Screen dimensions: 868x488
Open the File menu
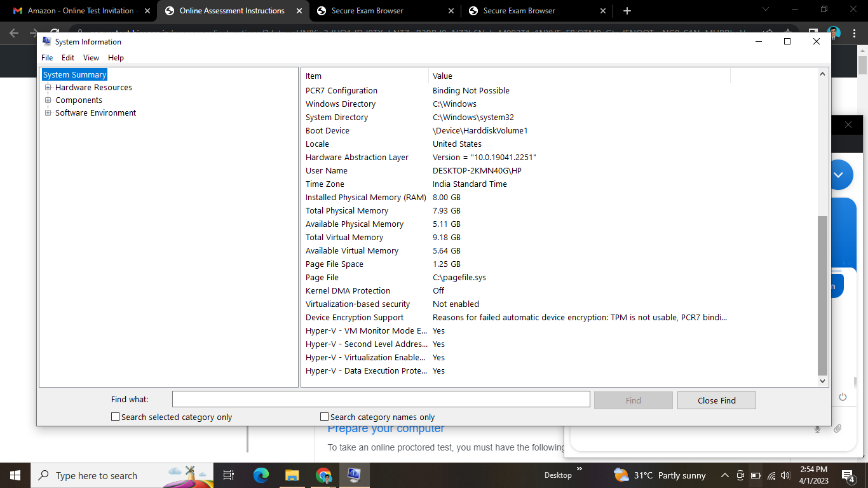(x=47, y=58)
